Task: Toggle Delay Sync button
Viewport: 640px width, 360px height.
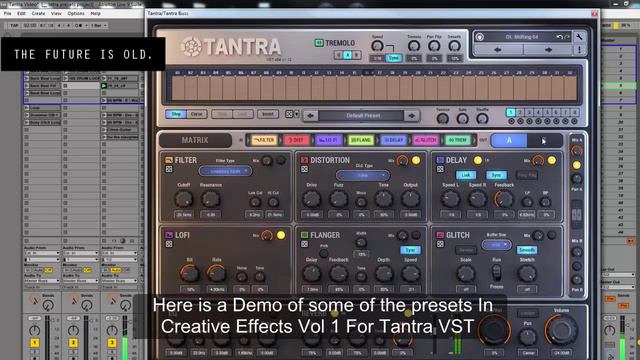Action: point(496,175)
